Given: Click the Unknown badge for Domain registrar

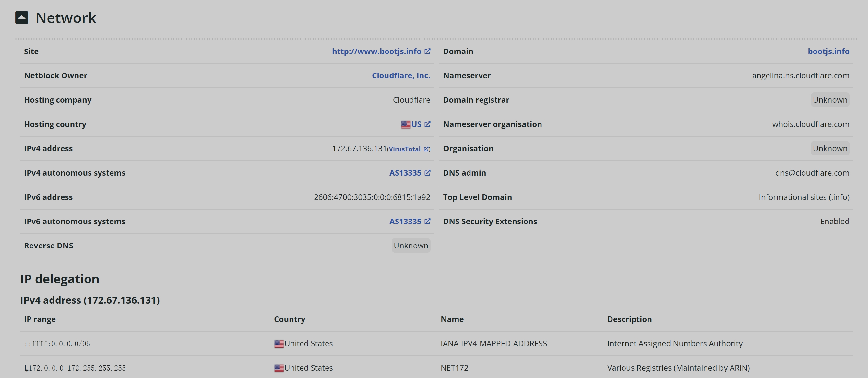Looking at the screenshot, I should [830, 100].
